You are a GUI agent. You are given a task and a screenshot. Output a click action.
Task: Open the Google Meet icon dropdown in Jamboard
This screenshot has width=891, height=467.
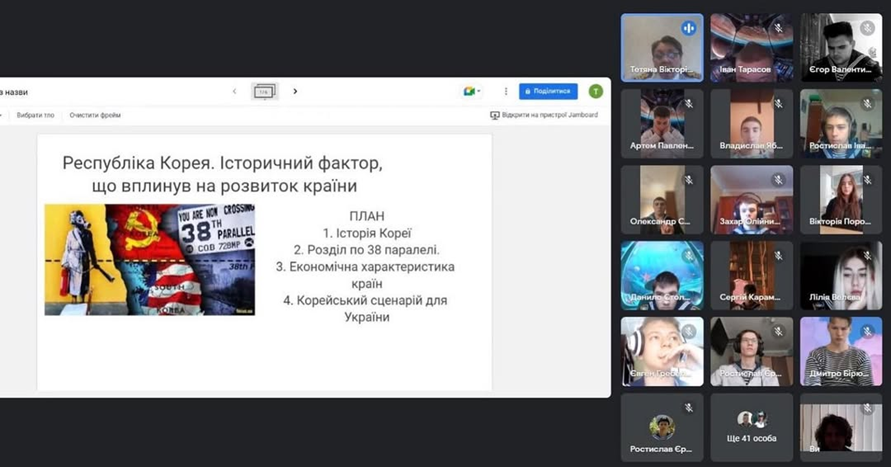472,91
